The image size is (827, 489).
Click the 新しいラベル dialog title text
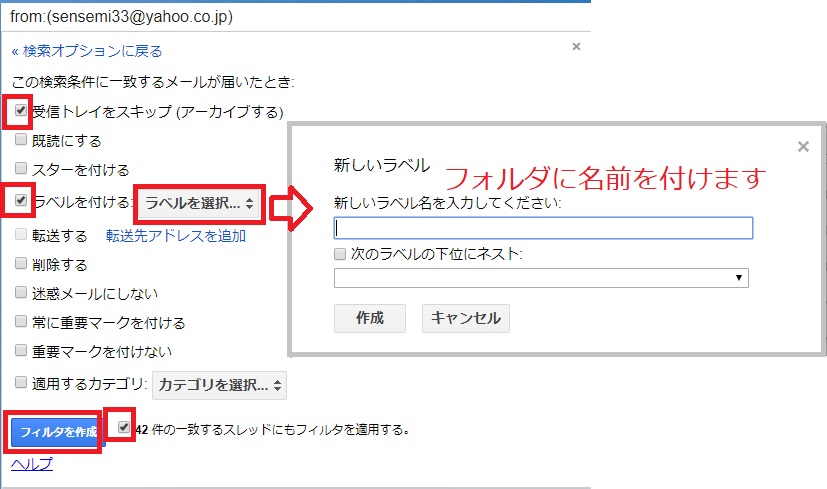point(382,166)
